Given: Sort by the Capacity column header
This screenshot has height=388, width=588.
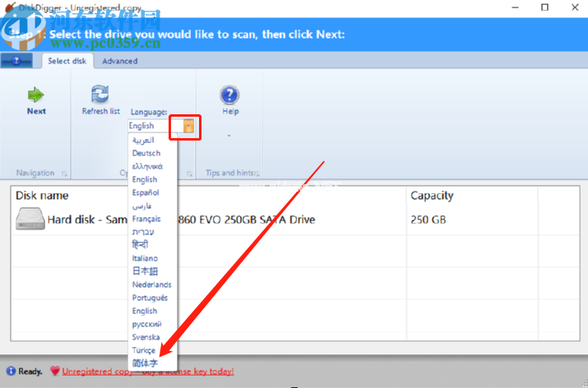Looking at the screenshot, I should (432, 196).
